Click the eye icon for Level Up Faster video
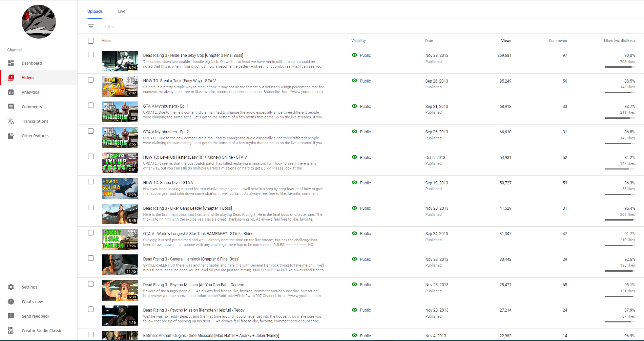 (354, 157)
